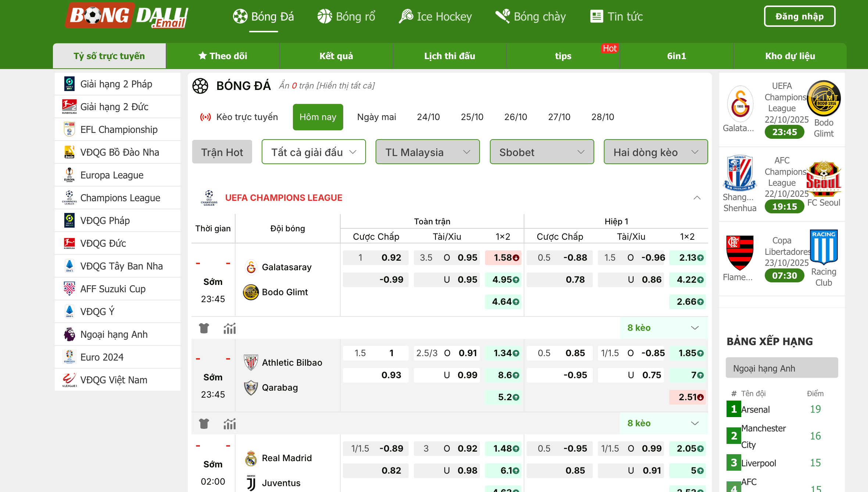Image resolution: width=868 pixels, height=492 pixels.
Task: Open the Tin tức news icon
Action: tap(596, 16)
